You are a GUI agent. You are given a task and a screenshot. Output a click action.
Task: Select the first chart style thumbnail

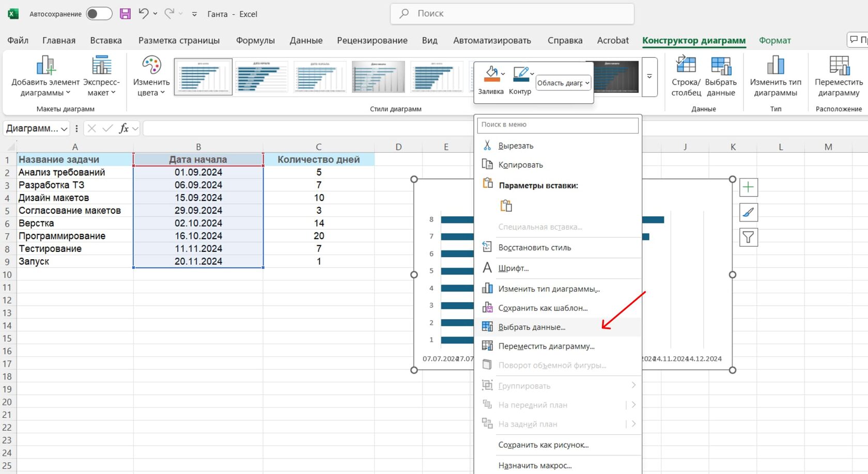(x=203, y=76)
